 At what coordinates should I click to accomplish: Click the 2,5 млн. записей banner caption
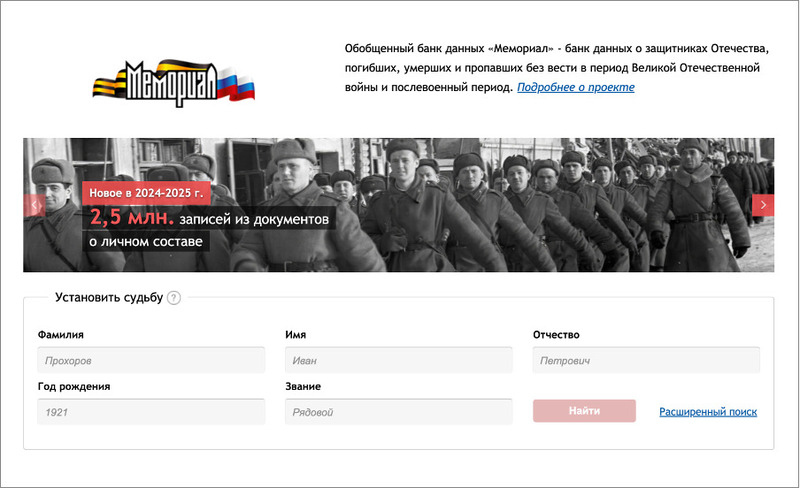click(209, 218)
